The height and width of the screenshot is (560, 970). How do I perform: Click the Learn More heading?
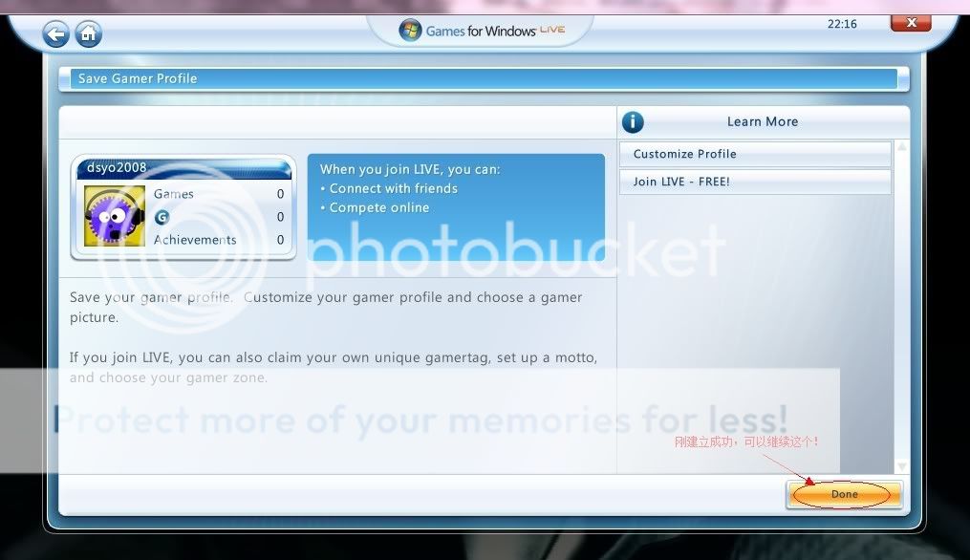[x=762, y=122]
